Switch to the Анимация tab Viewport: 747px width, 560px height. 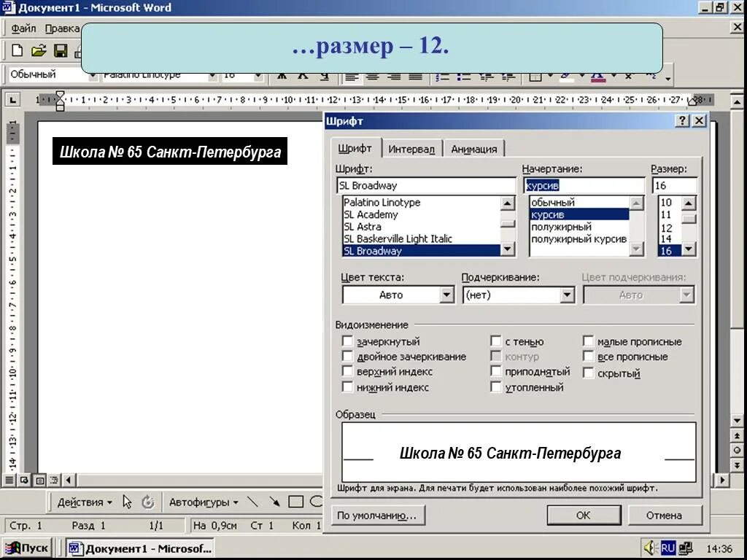(x=473, y=149)
